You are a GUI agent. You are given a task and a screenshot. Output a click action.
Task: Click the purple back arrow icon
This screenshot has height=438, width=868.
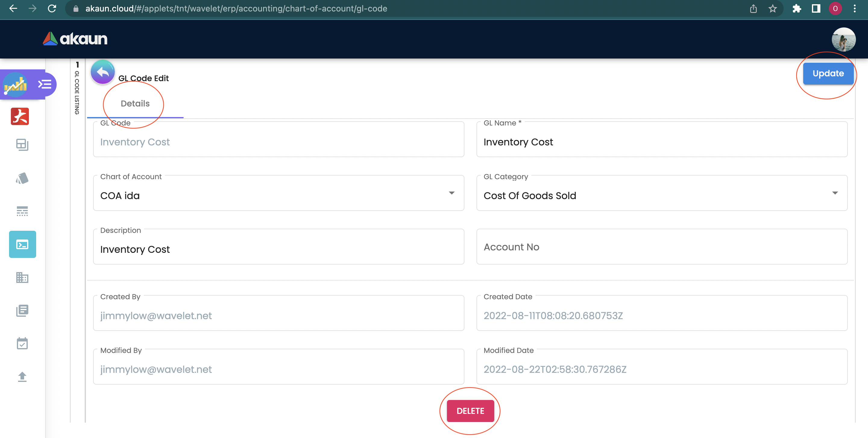(102, 72)
